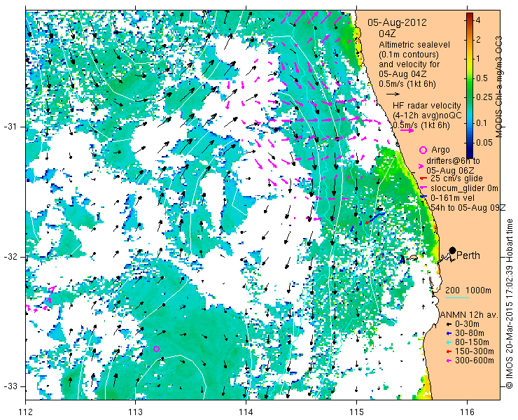This screenshot has width=518, height=420.
Task: Click the magenta slocum_glider legend marker
Action: coord(423,188)
